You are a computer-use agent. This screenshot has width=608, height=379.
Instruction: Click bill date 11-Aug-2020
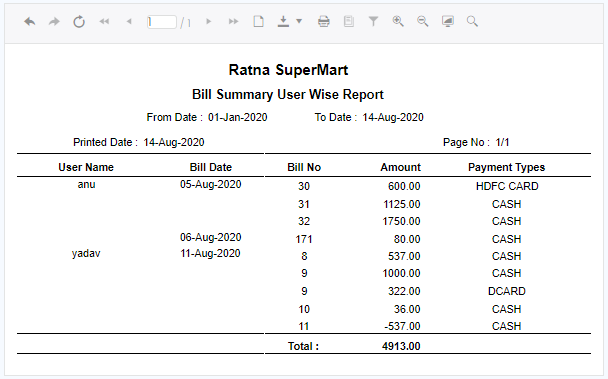(x=211, y=253)
